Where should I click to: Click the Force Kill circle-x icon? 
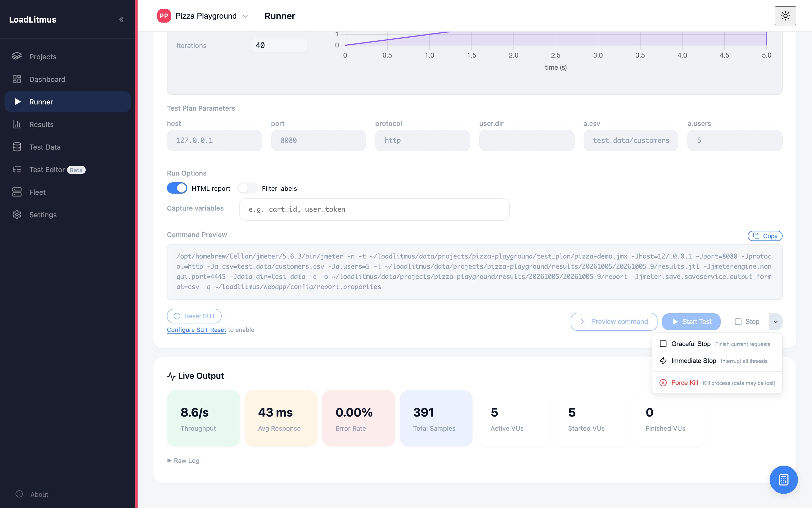[x=663, y=383]
